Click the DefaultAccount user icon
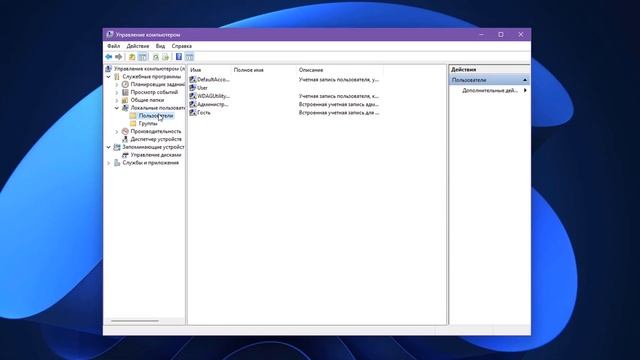The image size is (640, 360). [x=193, y=80]
